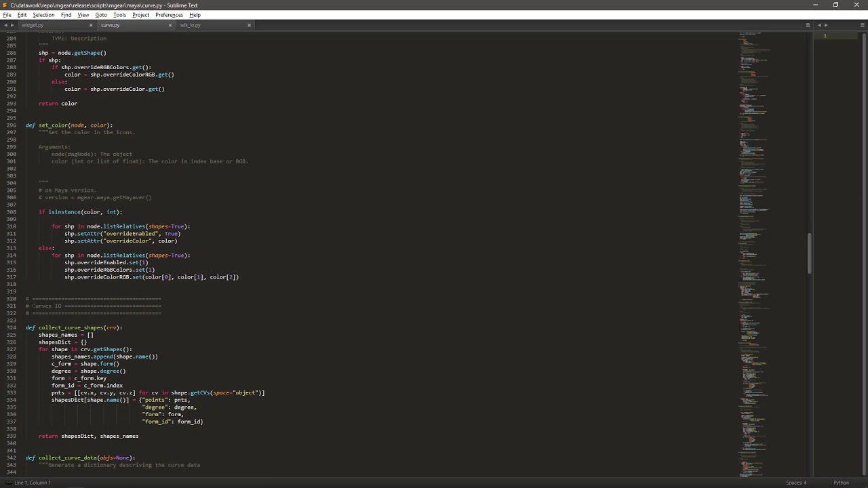
Task: Open the Selection menu
Action: (x=43, y=15)
